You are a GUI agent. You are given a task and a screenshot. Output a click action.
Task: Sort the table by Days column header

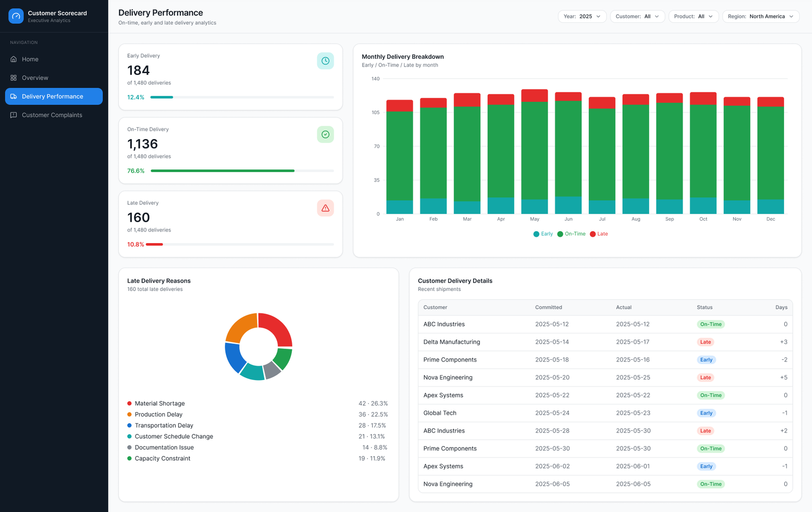pyautogui.click(x=782, y=308)
